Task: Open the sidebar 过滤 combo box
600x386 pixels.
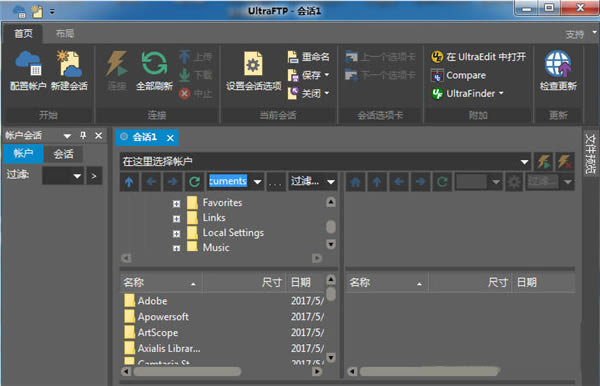Action: tap(63, 176)
